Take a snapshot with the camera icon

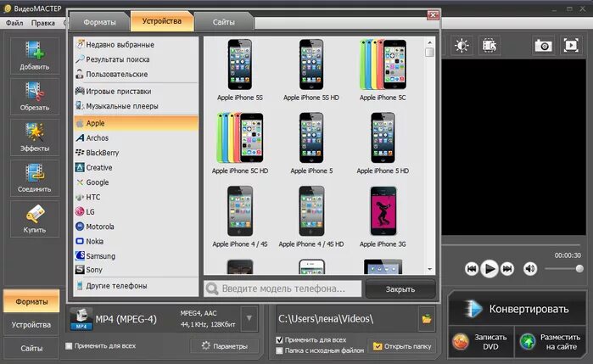tap(543, 46)
